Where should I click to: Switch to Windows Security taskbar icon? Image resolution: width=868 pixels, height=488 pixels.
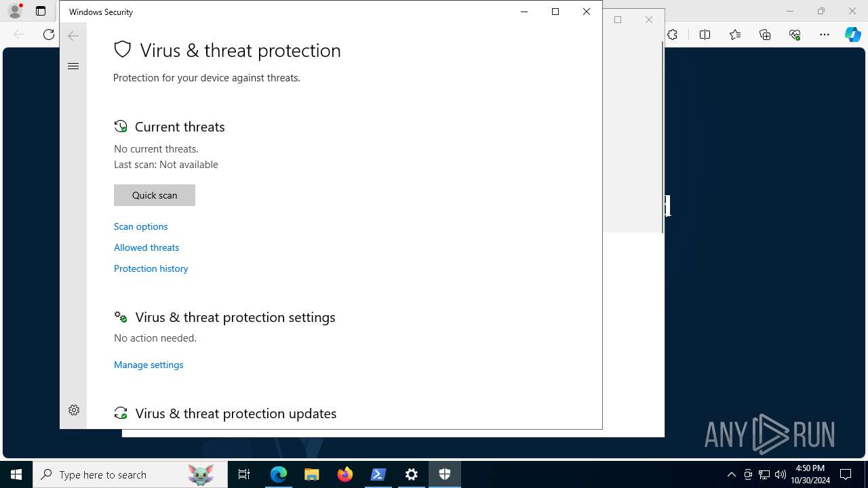point(445,474)
